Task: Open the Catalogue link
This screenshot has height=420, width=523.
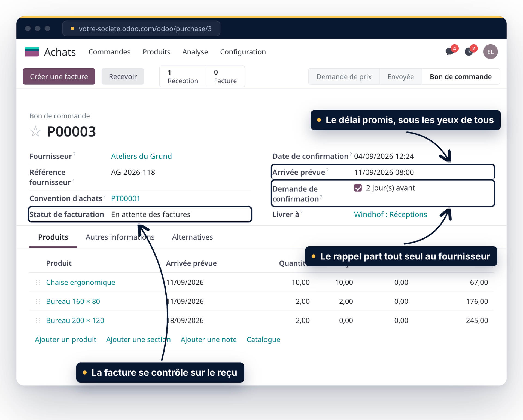Action: [263, 339]
